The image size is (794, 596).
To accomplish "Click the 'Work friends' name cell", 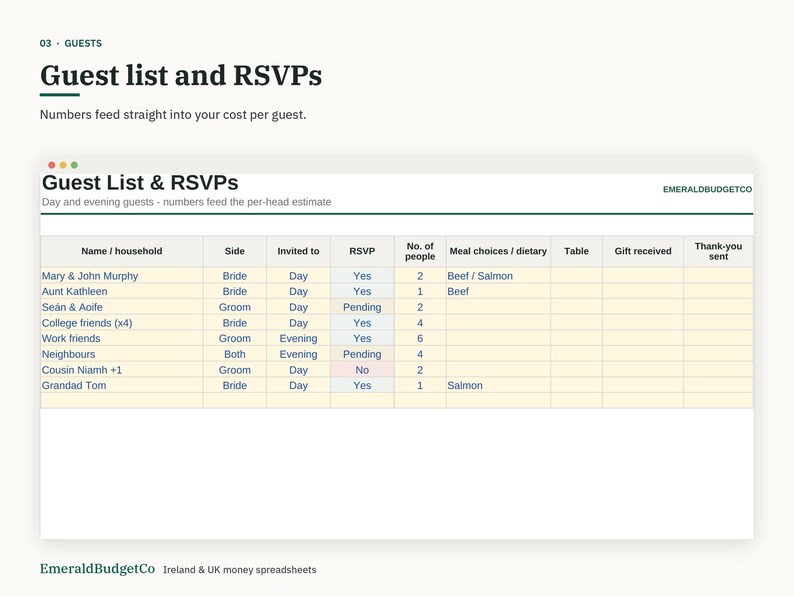I will point(122,338).
